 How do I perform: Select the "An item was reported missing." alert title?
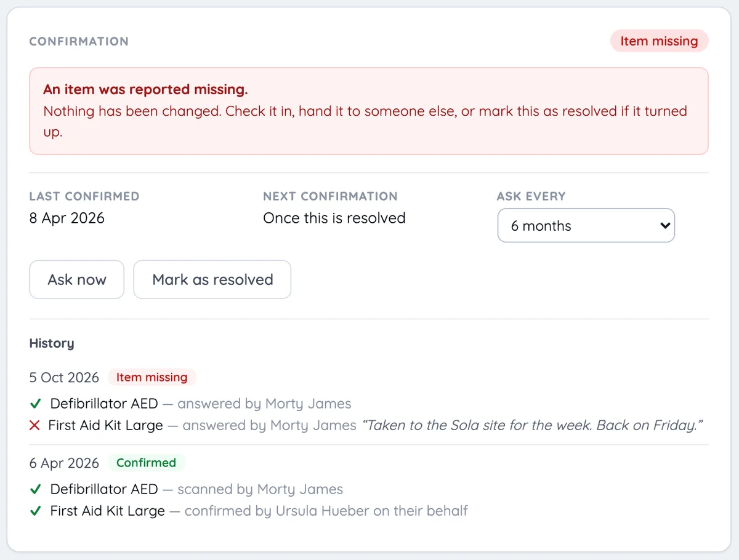145,89
